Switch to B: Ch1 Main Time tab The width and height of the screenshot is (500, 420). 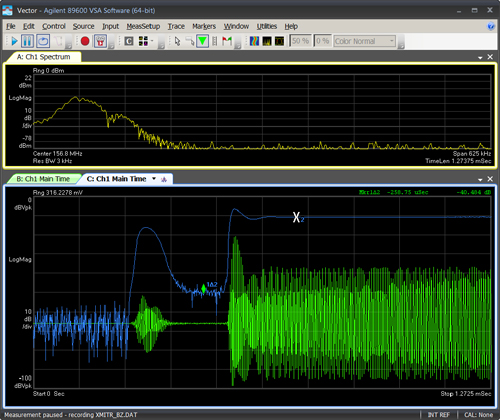[x=43, y=179]
